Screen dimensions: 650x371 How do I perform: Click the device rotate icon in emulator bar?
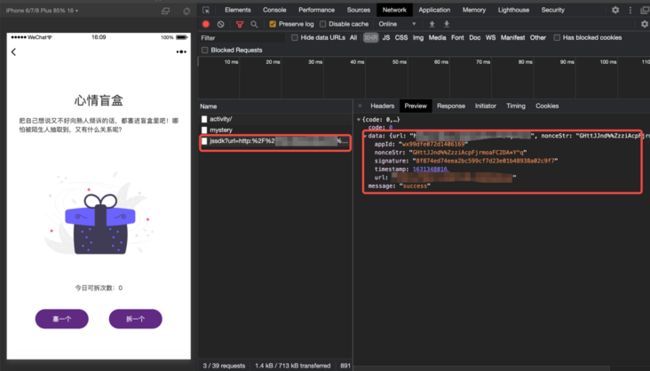[x=187, y=11]
